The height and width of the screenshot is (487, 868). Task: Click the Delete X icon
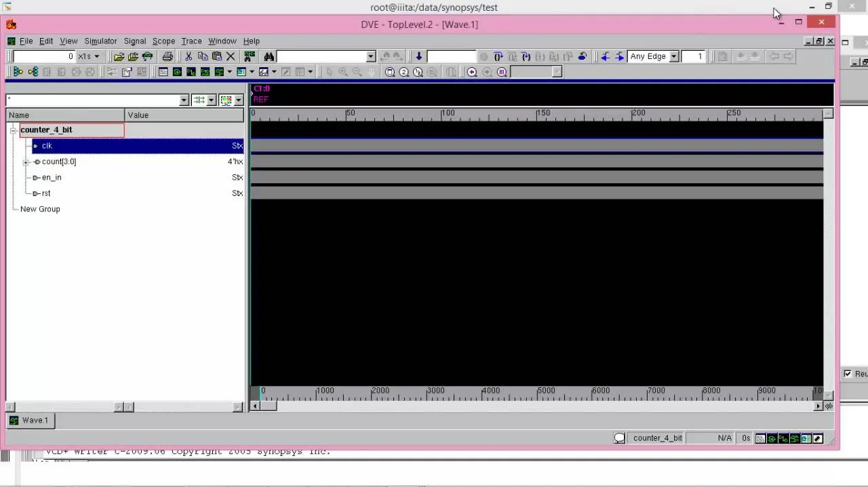231,56
